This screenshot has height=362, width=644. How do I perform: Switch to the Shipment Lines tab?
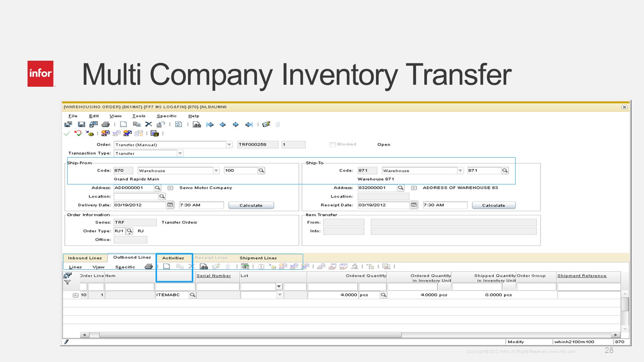(x=258, y=258)
